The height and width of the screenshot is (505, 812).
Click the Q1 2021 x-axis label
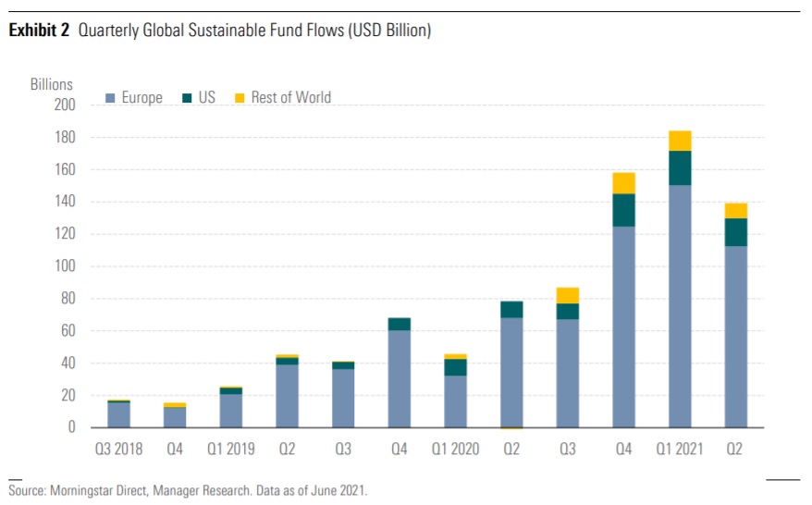[680, 450]
